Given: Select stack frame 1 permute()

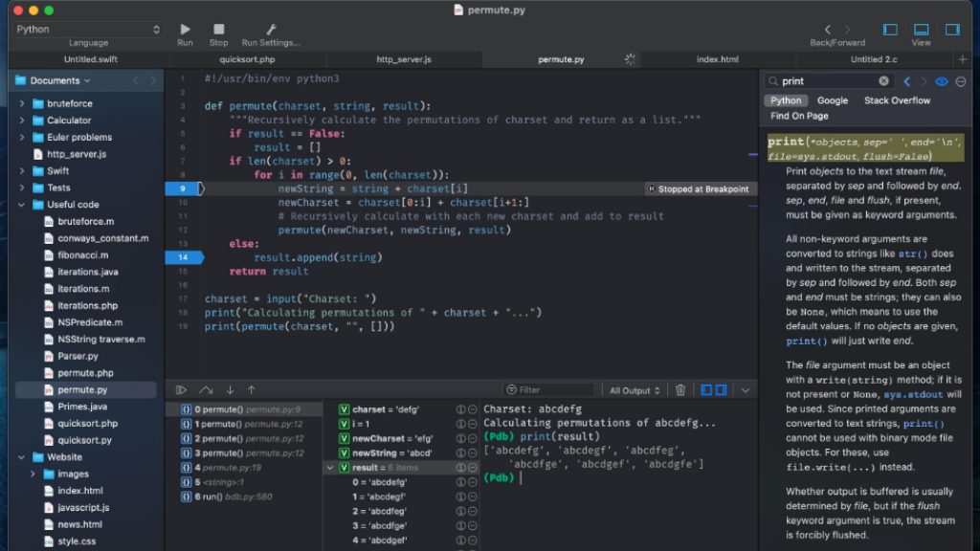Looking at the screenshot, I should pyautogui.click(x=244, y=424).
